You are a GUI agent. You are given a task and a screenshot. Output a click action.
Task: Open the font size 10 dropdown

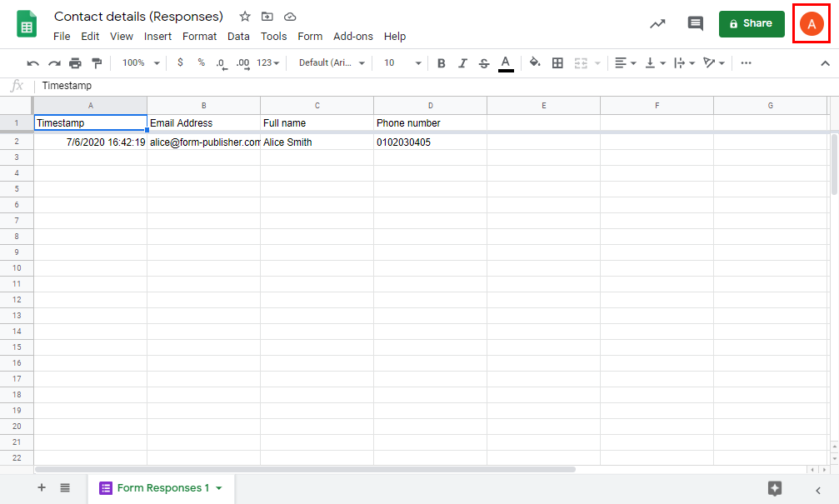402,63
